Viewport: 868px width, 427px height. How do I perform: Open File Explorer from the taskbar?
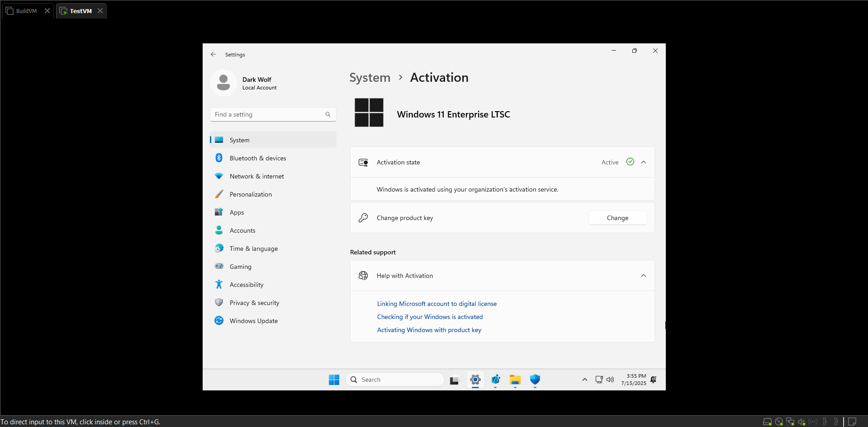point(515,380)
